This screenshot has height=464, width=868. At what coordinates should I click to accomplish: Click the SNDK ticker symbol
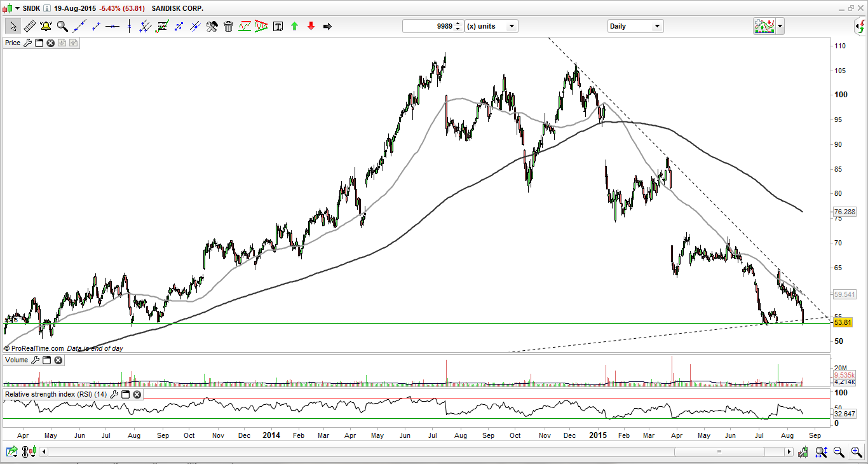click(x=32, y=8)
